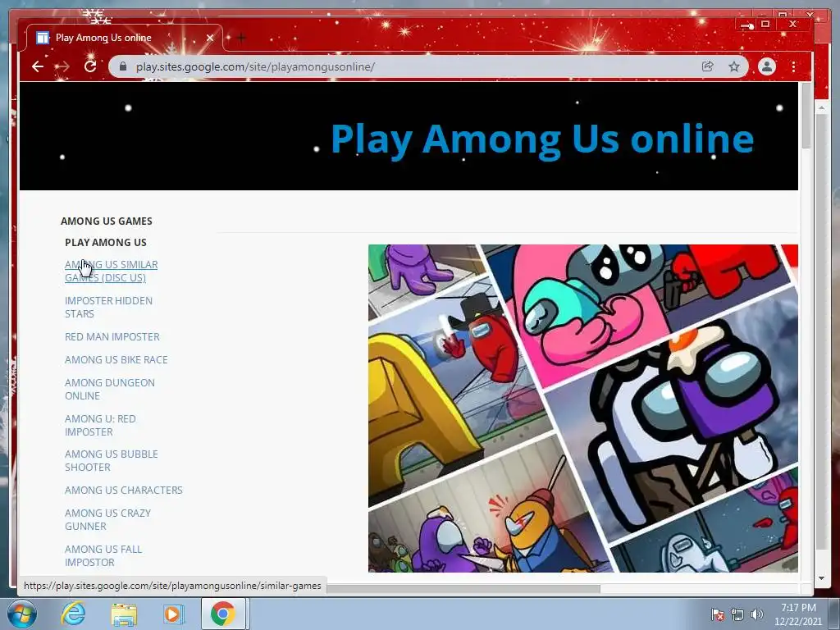The height and width of the screenshot is (630, 840).
Task: Open Windows Explorer folder on taskbar
Action: coord(124,614)
